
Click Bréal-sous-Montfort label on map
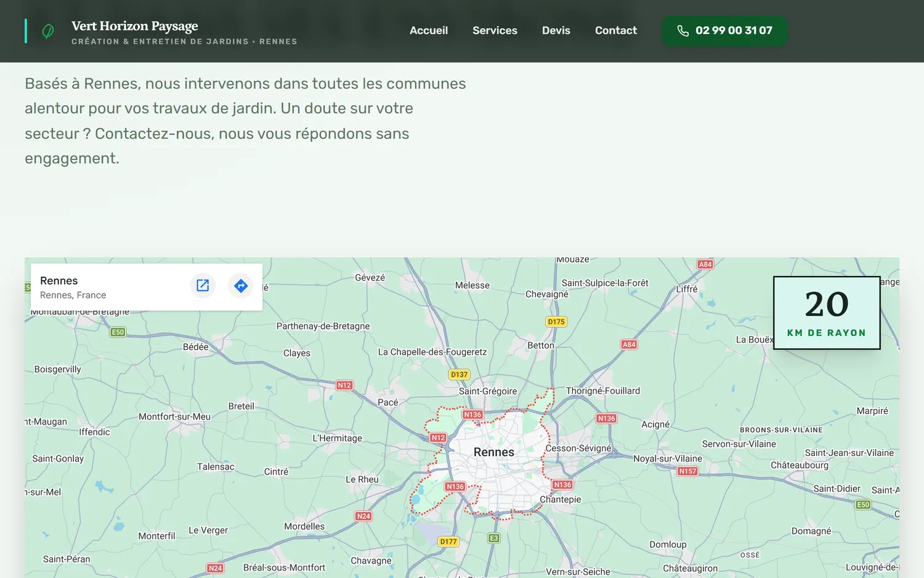[284, 568]
